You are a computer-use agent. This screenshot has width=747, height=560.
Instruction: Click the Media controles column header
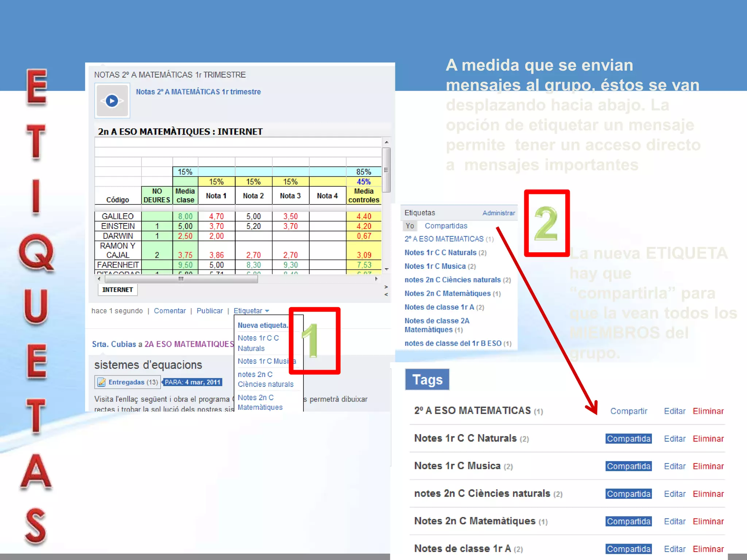coord(364,195)
